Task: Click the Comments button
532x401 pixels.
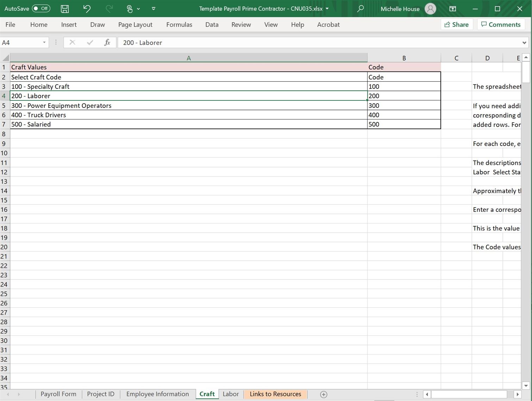Action: [501, 24]
